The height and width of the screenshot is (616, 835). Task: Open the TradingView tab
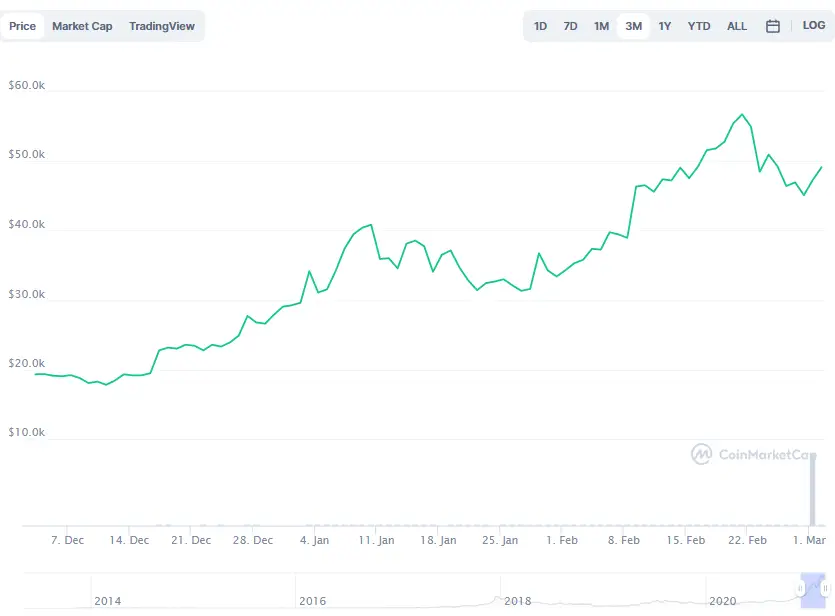(162, 26)
